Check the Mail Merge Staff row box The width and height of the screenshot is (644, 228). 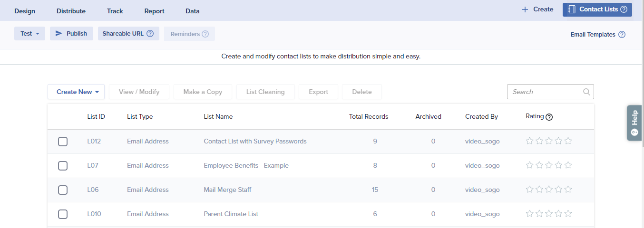(x=63, y=190)
